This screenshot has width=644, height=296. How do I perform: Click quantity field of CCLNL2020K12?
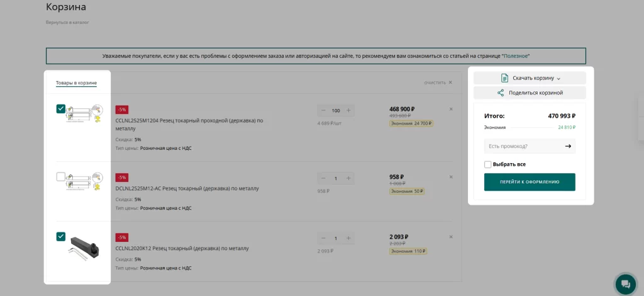(x=336, y=239)
